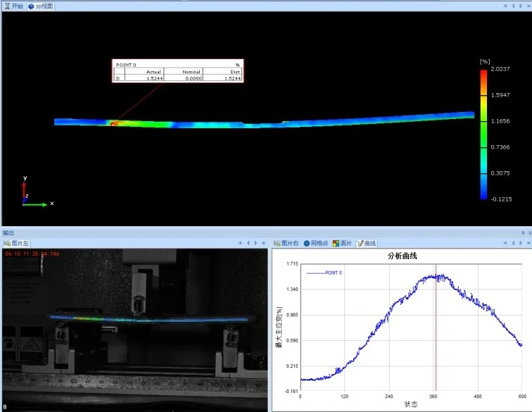The image size is (532, 412).
Task: Close the 输出 output panel
Action: pyautogui.click(x=530, y=233)
